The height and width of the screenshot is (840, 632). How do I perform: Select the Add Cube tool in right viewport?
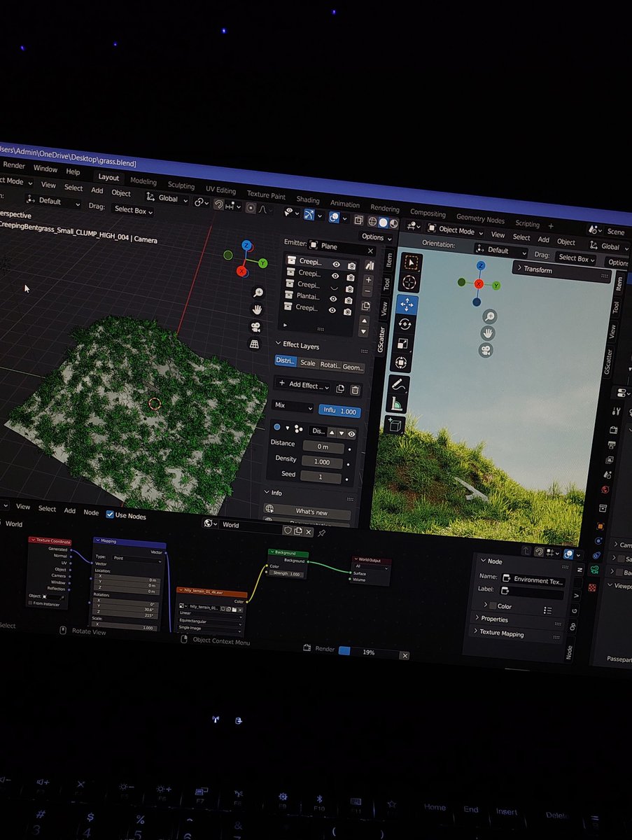(x=393, y=426)
